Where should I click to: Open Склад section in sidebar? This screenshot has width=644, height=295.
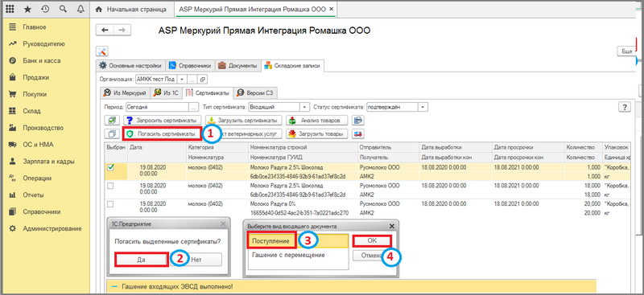click(x=32, y=111)
